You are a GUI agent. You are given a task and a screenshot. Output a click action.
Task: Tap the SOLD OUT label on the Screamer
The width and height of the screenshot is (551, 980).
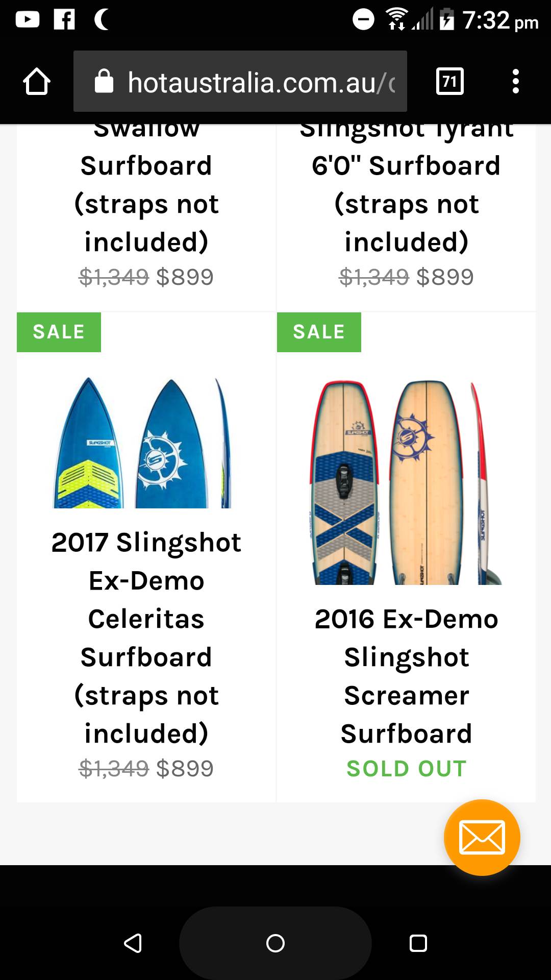click(x=406, y=769)
